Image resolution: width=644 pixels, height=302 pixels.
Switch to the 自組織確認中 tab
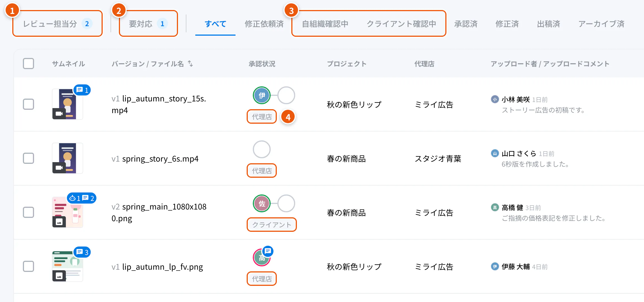[x=325, y=24]
